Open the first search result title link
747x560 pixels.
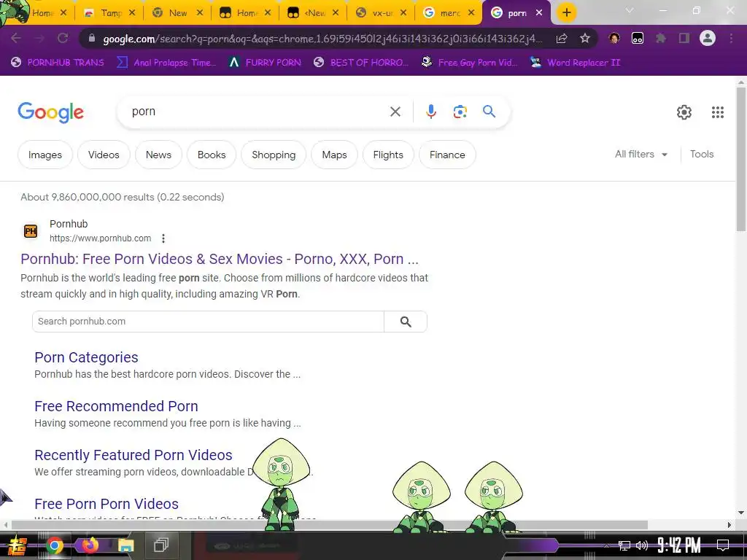[220, 259]
